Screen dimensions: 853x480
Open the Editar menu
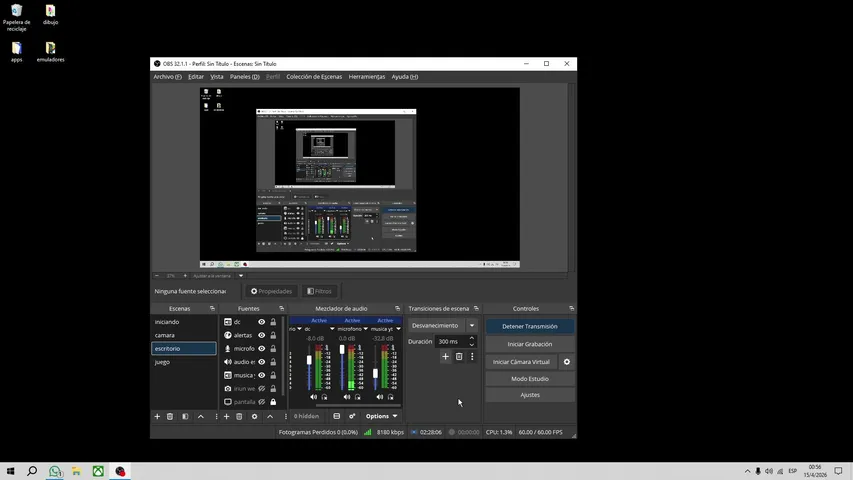(196, 77)
